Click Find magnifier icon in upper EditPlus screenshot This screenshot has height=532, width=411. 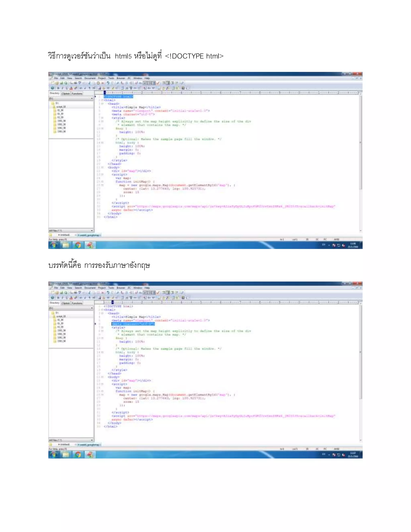[118, 83]
